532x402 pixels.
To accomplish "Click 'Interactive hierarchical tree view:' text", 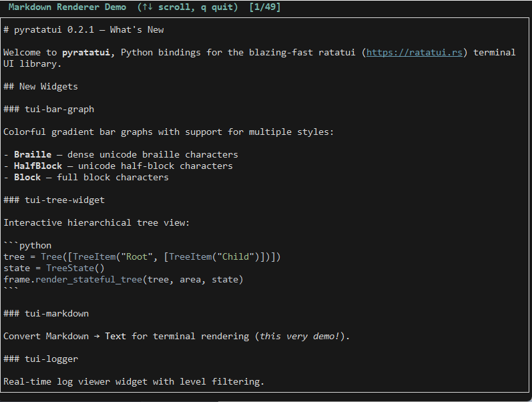I will pos(96,223).
